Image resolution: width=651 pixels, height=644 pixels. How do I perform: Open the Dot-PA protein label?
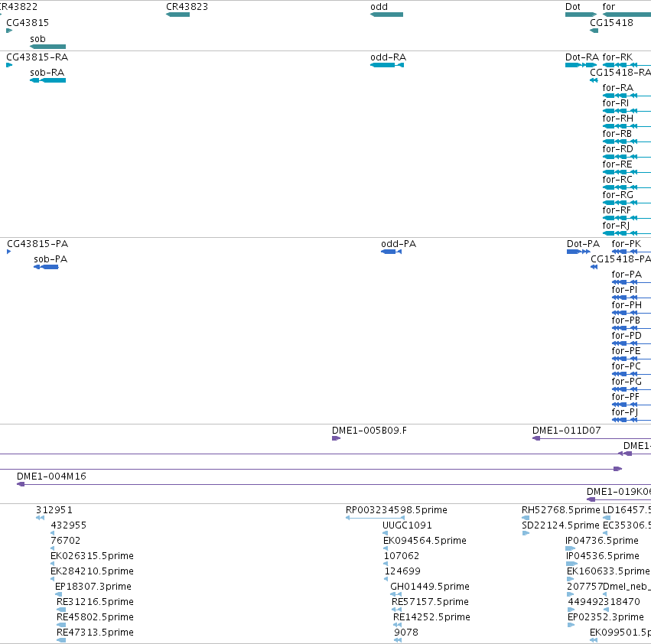pyautogui.click(x=584, y=244)
